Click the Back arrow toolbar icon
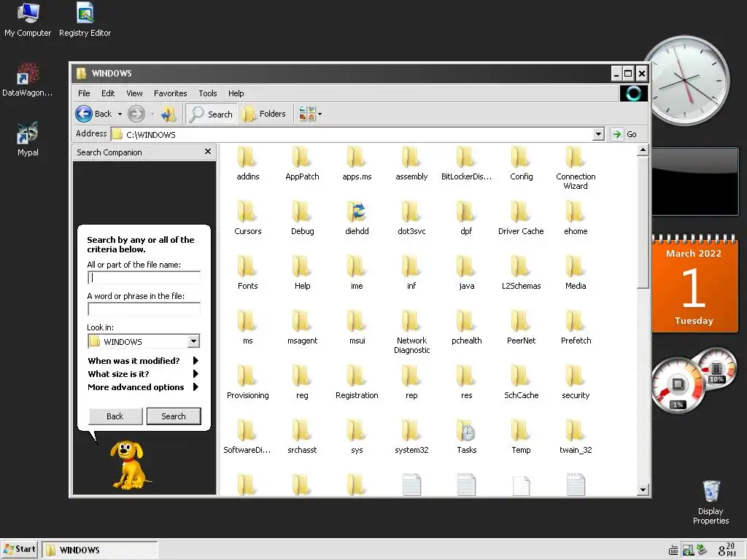747x560 pixels. click(84, 114)
